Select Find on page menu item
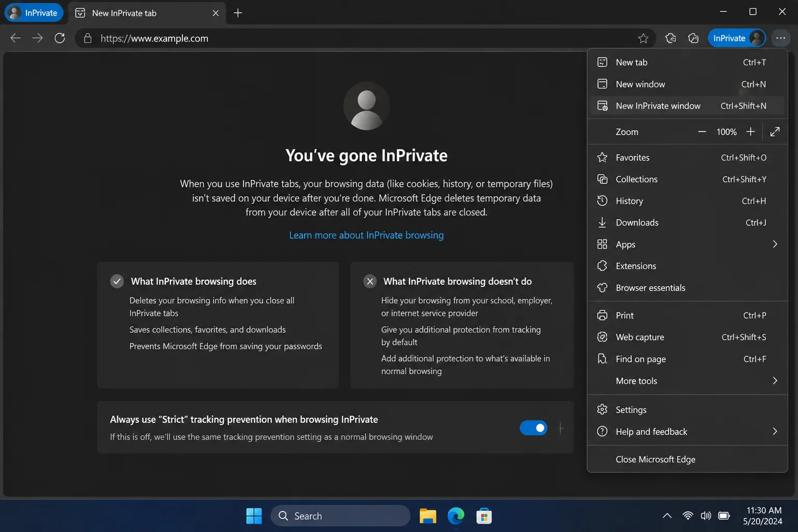The image size is (798, 532). pyautogui.click(x=687, y=359)
